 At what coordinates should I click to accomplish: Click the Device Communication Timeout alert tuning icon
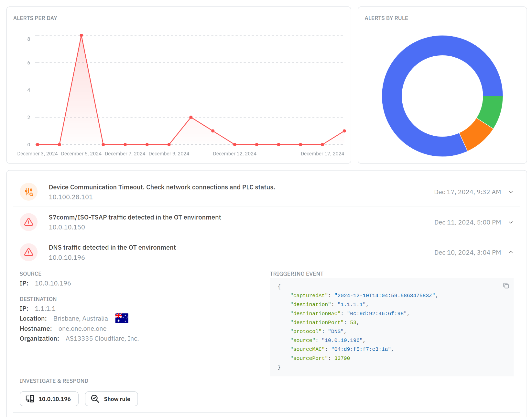pos(29,192)
